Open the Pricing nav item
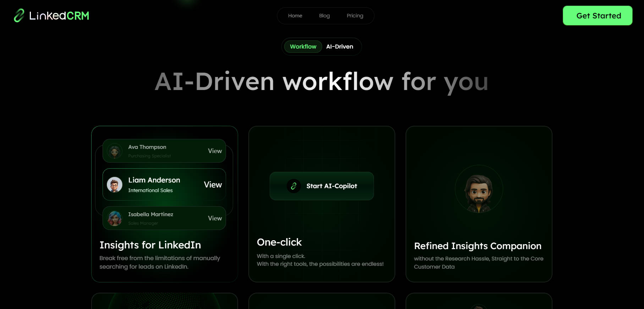 (x=355, y=16)
